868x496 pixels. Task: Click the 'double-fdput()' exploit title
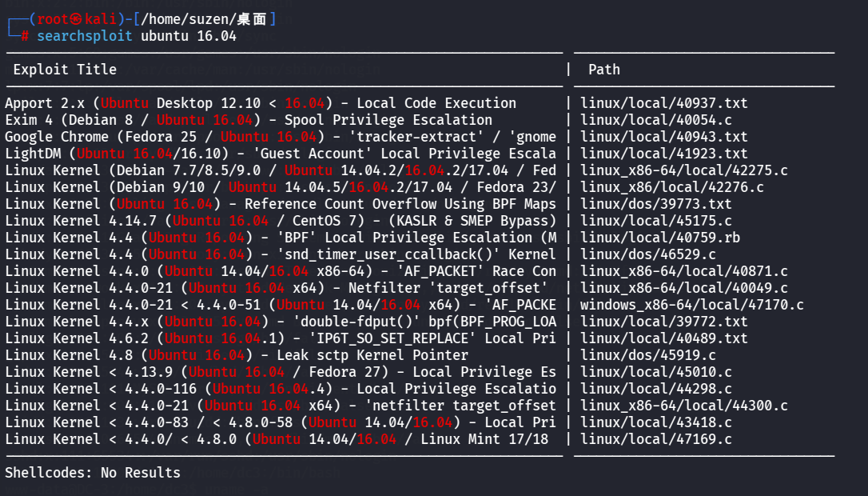(280, 322)
